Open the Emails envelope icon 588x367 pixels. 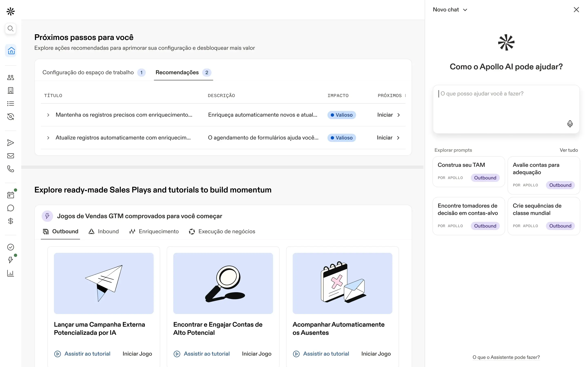[x=10, y=156]
